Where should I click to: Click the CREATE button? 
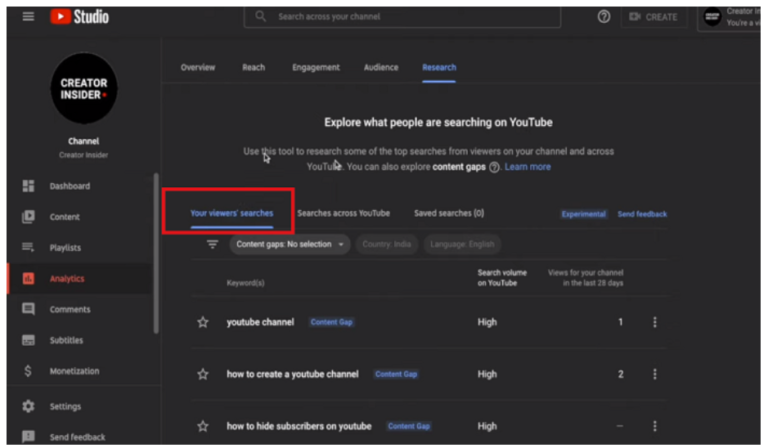point(653,17)
